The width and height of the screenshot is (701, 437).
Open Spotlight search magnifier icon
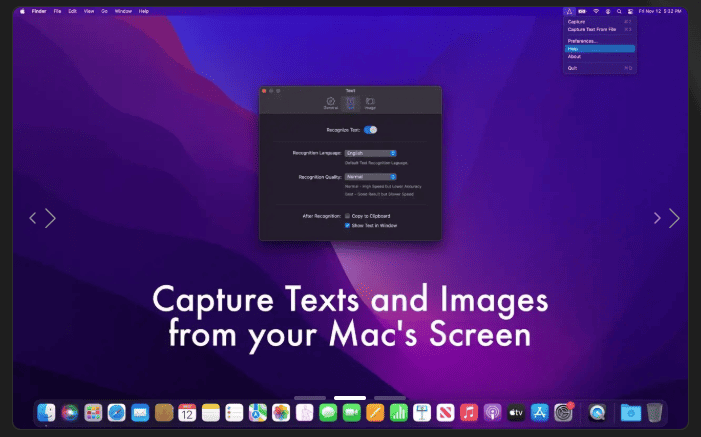[619, 11]
